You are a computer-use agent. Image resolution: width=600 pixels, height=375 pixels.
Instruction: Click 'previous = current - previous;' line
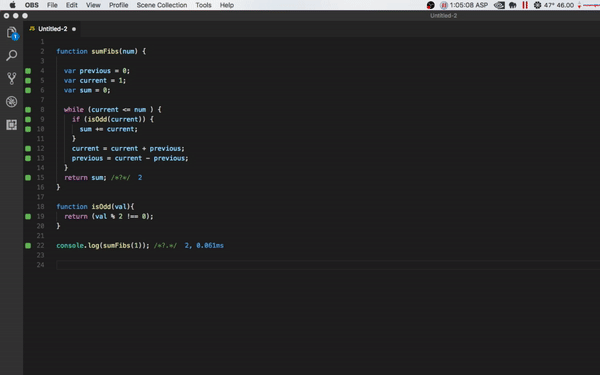(130, 158)
